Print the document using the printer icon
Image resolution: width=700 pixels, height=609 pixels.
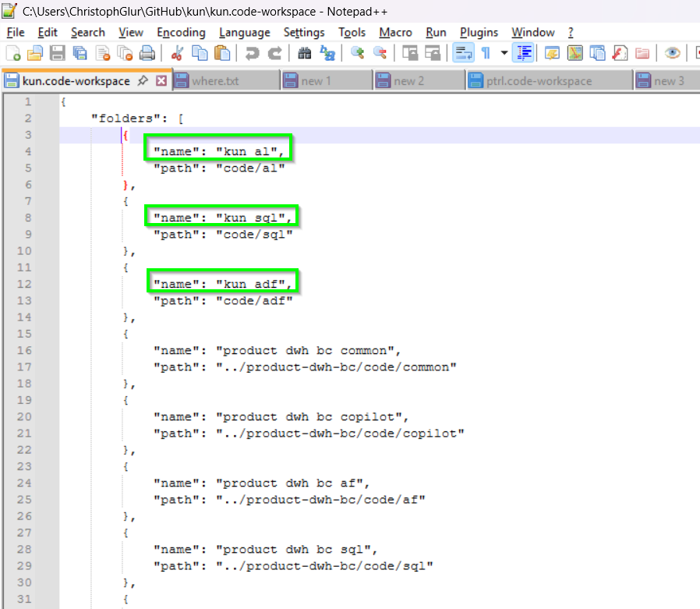[x=147, y=53]
